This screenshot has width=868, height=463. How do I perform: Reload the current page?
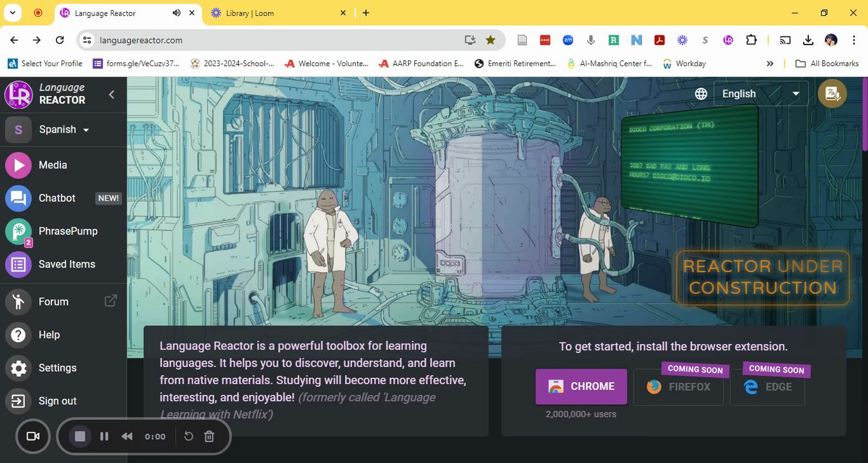click(x=60, y=40)
